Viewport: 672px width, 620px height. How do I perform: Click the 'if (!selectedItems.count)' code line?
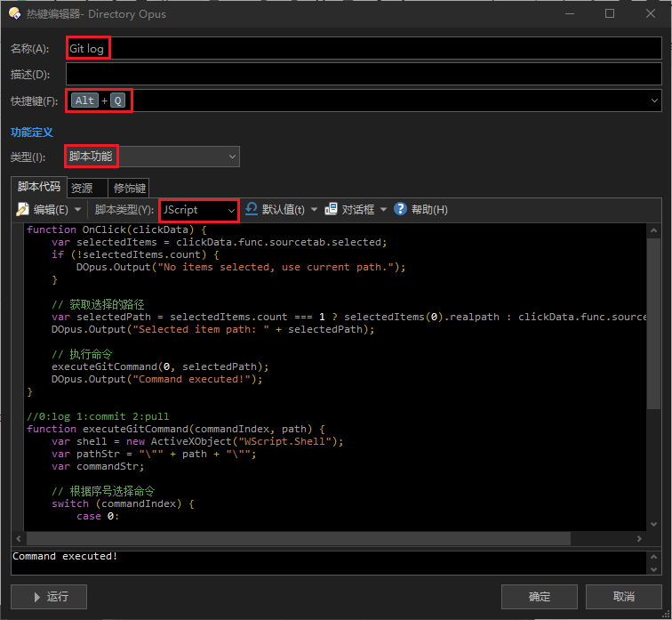point(135,254)
